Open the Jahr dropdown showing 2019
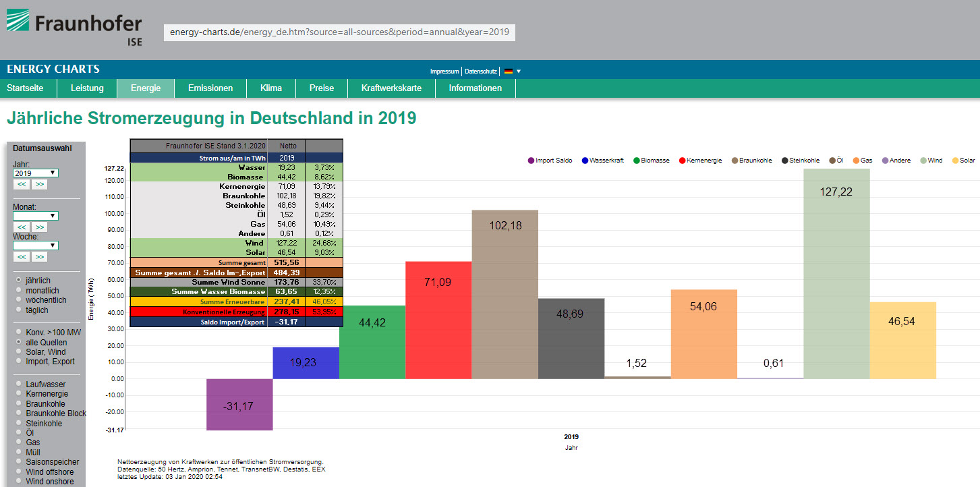The image size is (980, 487). click(35, 173)
